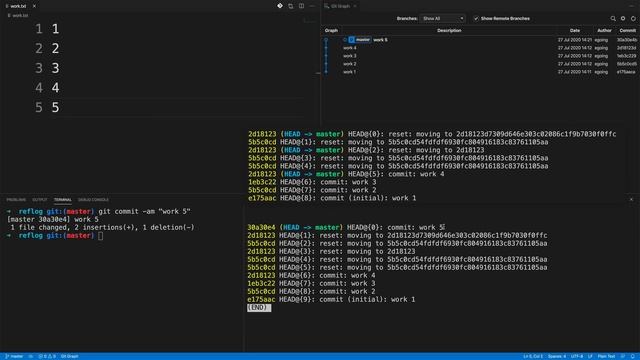Open the OUTPUT panel tab
This screenshot has height=360, width=640.
pos(40,200)
